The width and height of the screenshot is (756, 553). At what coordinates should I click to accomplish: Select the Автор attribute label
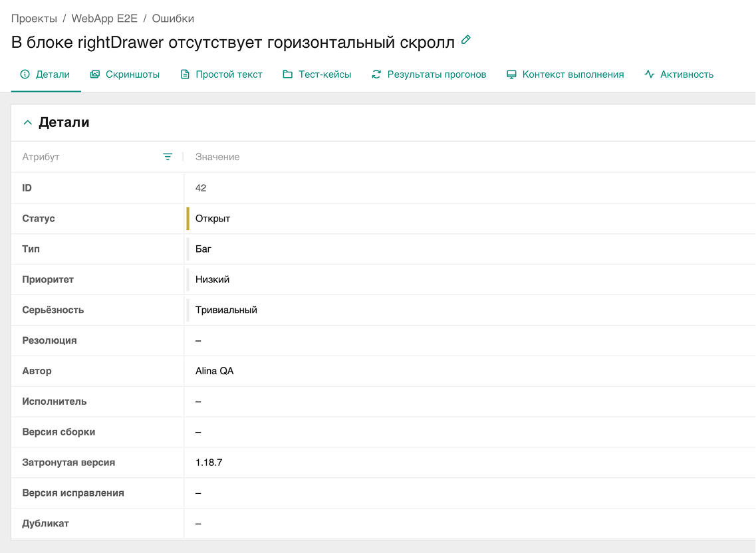pos(37,371)
